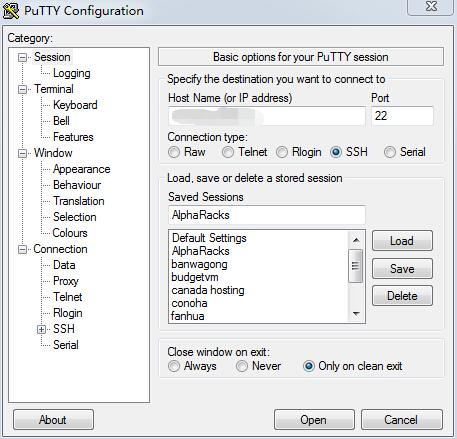The image size is (457, 439).
Task: Select the Terminal category
Action: (54, 89)
